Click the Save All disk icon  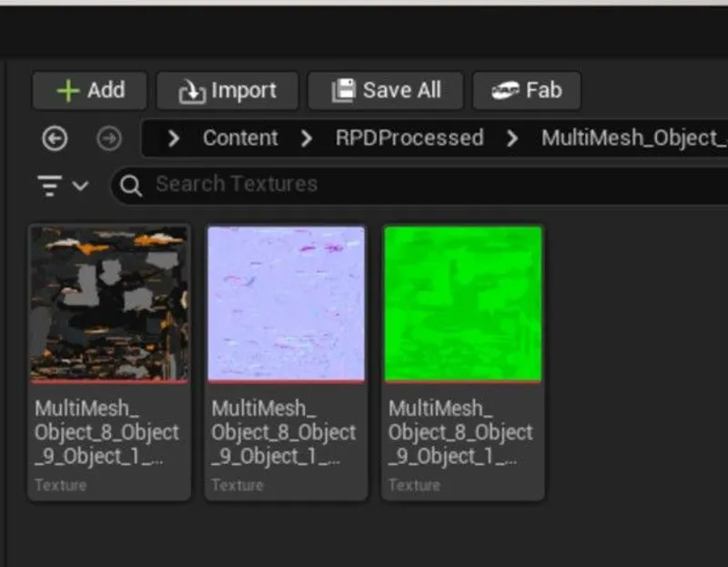pos(343,90)
